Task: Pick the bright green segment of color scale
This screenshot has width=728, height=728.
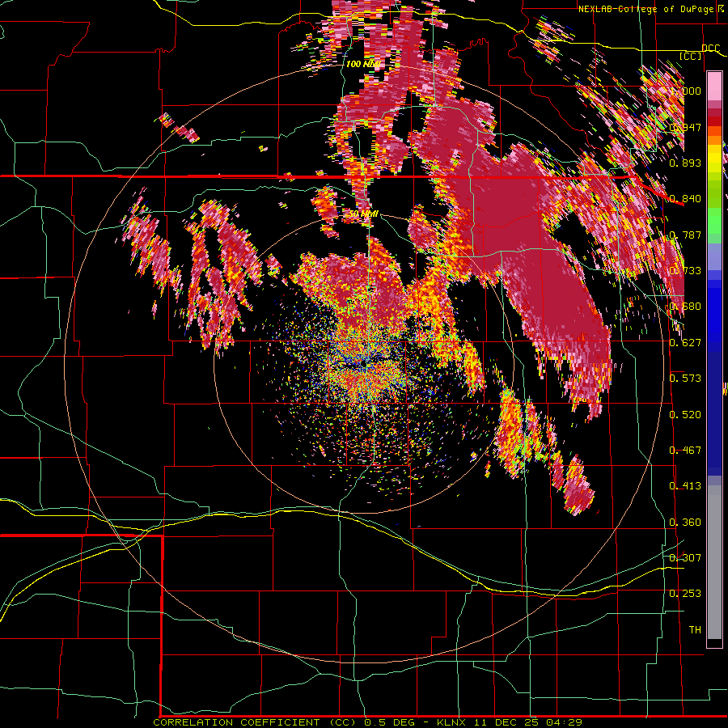Action: click(x=714, y=221)
